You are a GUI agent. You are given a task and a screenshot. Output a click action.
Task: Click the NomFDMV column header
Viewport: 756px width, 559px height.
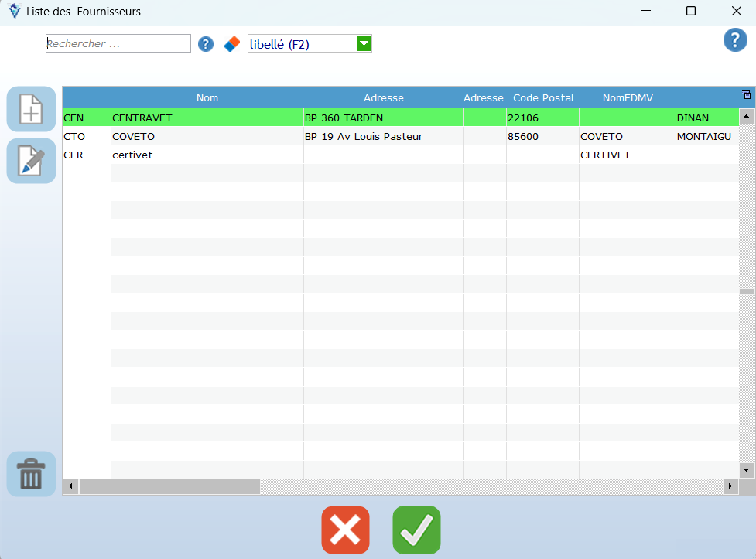[628, 98]
